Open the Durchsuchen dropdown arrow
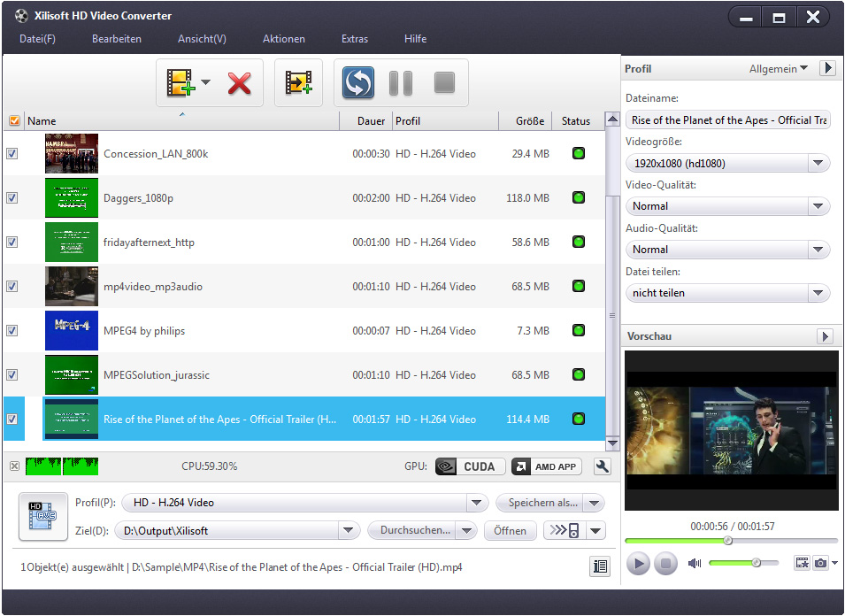Viewport: 845px width, 616px height. coord(466,530)
